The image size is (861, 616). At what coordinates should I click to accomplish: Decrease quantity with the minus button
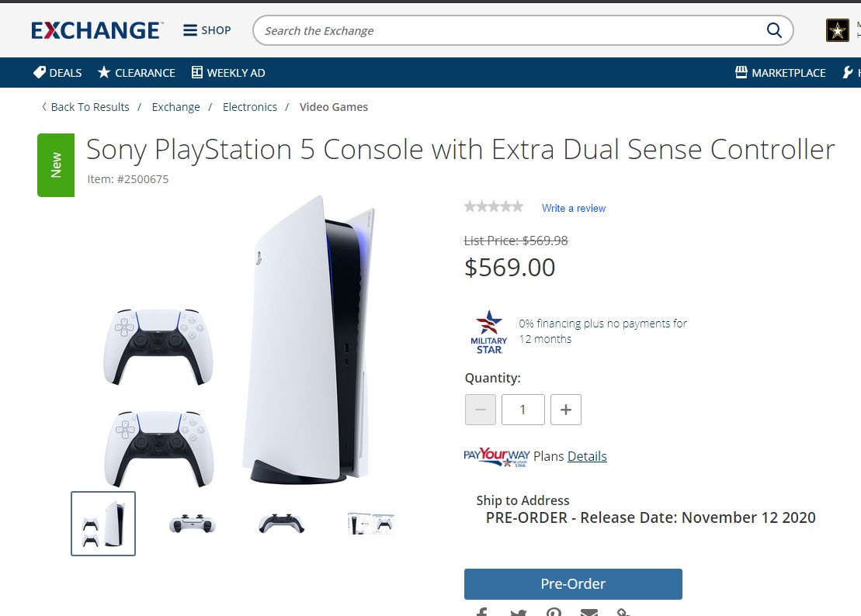click(x=481, y=409)
